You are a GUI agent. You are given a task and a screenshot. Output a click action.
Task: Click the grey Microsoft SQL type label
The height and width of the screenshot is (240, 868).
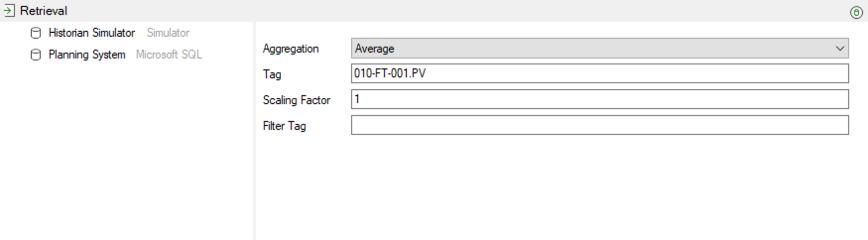(x=169, y=55)
